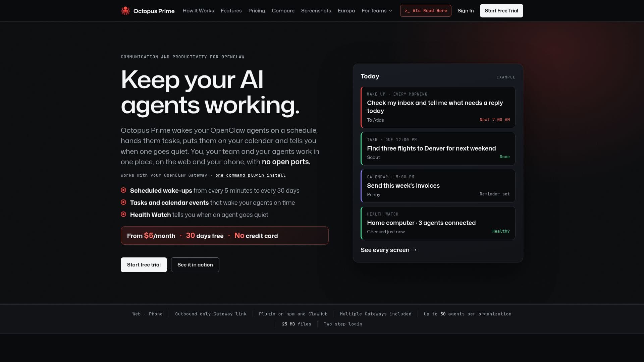
Task: Click the 30 days free text
Action: (x=205, y=236)
